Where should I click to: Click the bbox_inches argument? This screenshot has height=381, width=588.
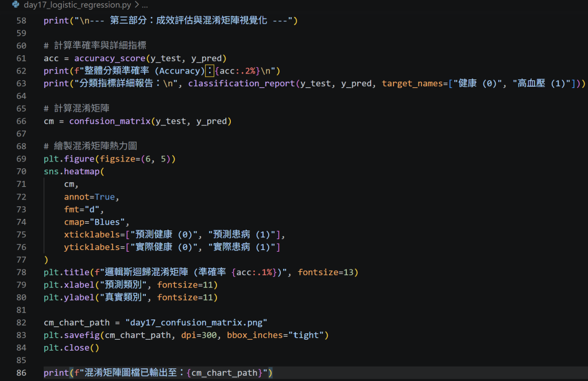254,335
